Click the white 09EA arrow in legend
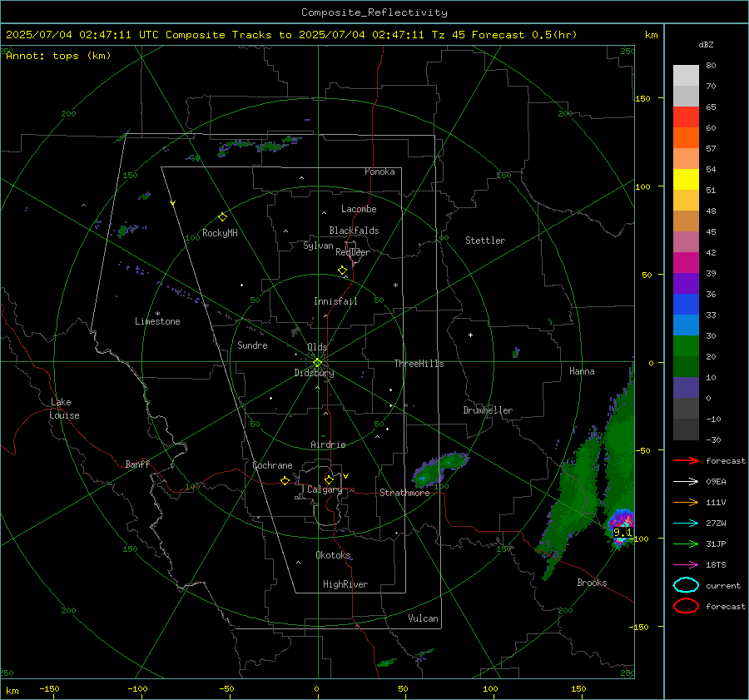Screen dimensions: 749x700 [686, 481]
